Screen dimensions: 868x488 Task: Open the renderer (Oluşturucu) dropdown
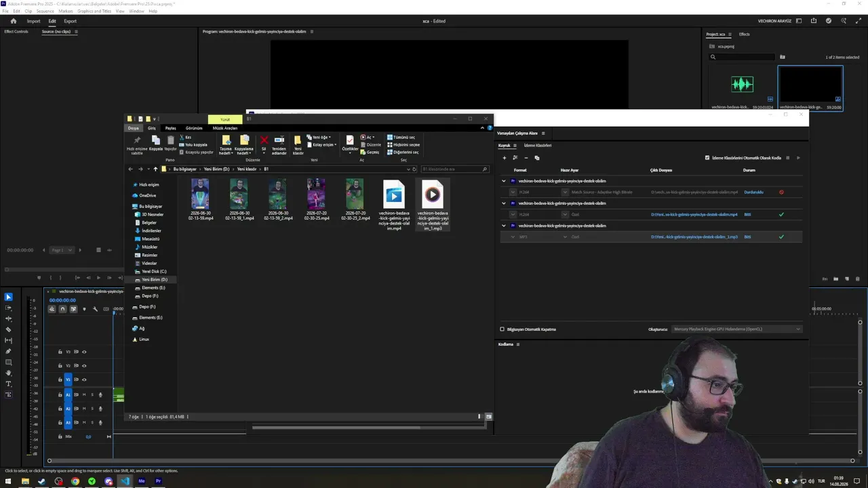tap(736, 329)
